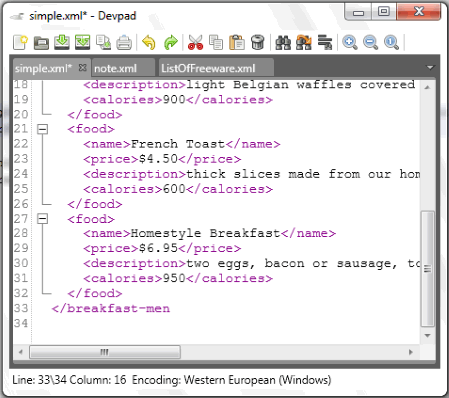This screenshot has width=449, height=398.
Task: Maximize the Devpad window
Action: pos(384,12)
